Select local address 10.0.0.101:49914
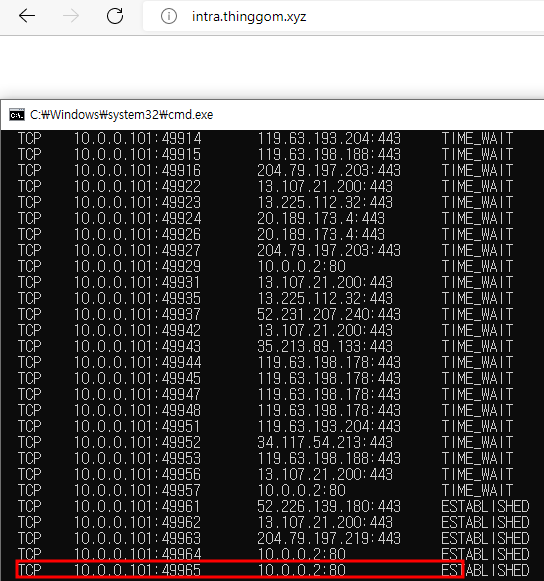The image size is (544, 581). coord(137,138)
